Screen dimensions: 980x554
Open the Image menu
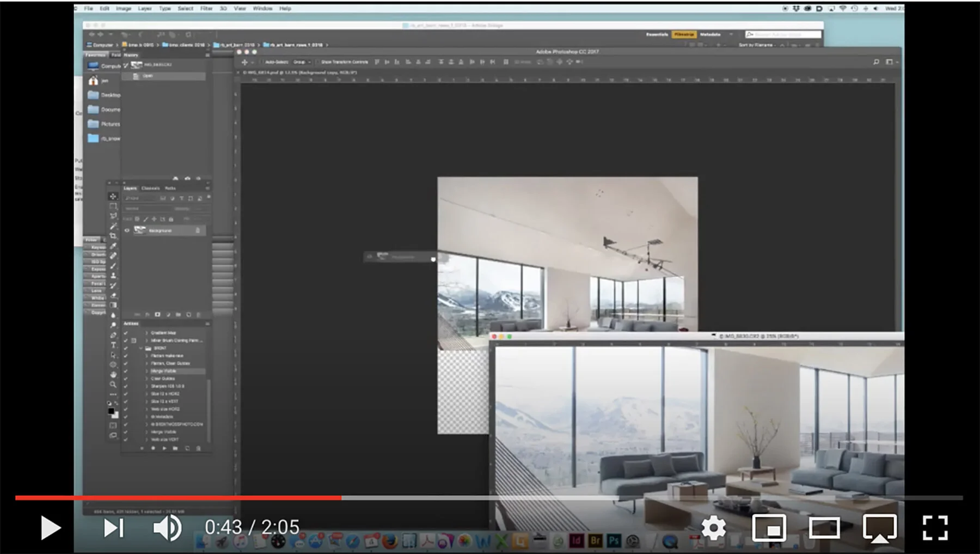pos(124,9)
